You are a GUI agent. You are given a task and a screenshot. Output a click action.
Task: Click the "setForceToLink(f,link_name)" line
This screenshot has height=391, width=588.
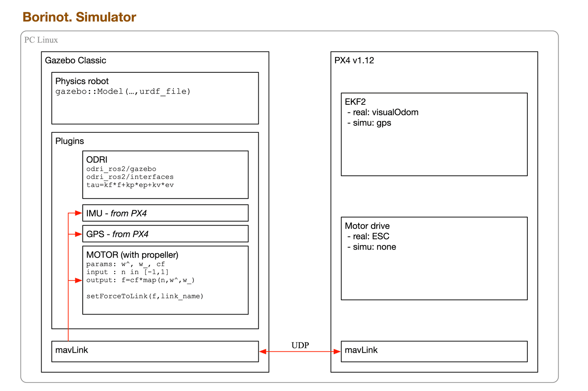click(x=145, y=296)
